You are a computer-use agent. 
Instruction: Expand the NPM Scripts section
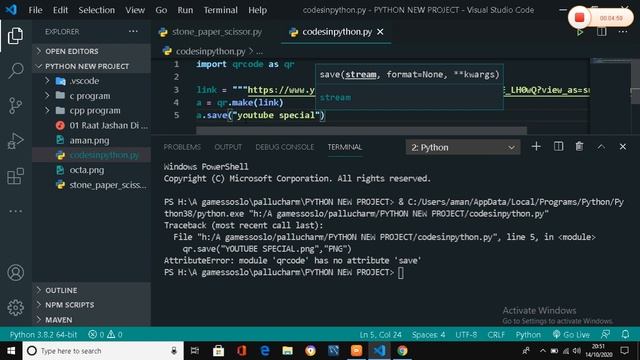(x=91, y=305)
